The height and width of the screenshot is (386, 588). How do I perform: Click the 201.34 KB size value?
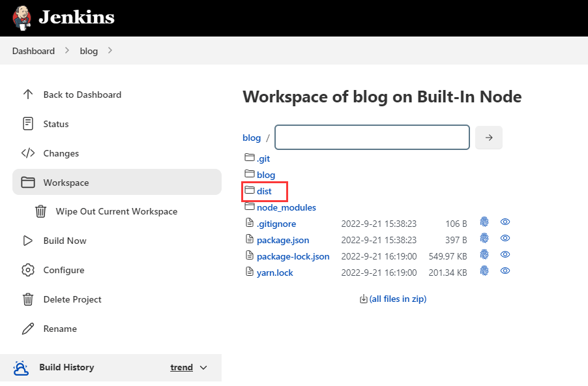pyautogui.click(x=448, y=273)
